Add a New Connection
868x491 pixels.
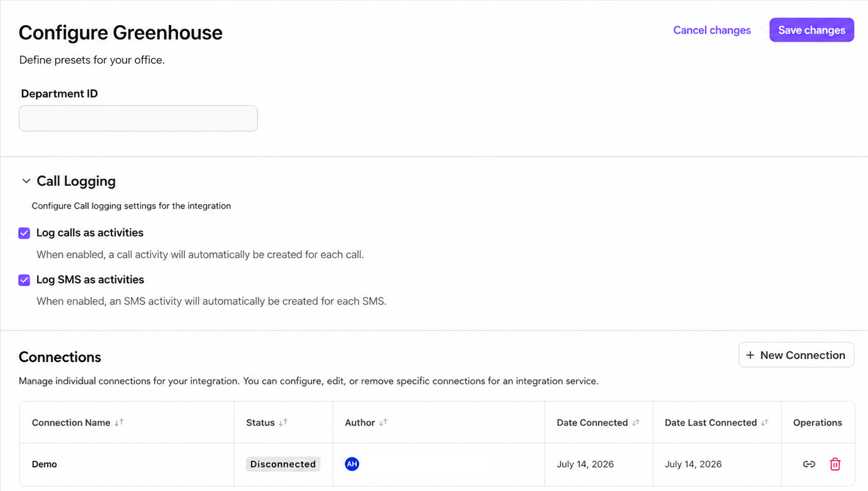(796, 355)
